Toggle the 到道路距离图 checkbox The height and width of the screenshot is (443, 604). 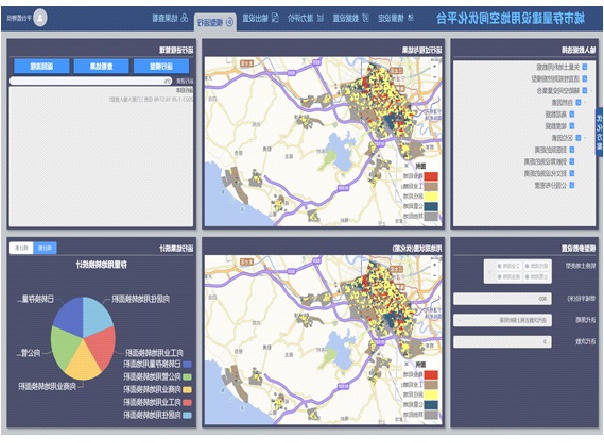[572, 149]
